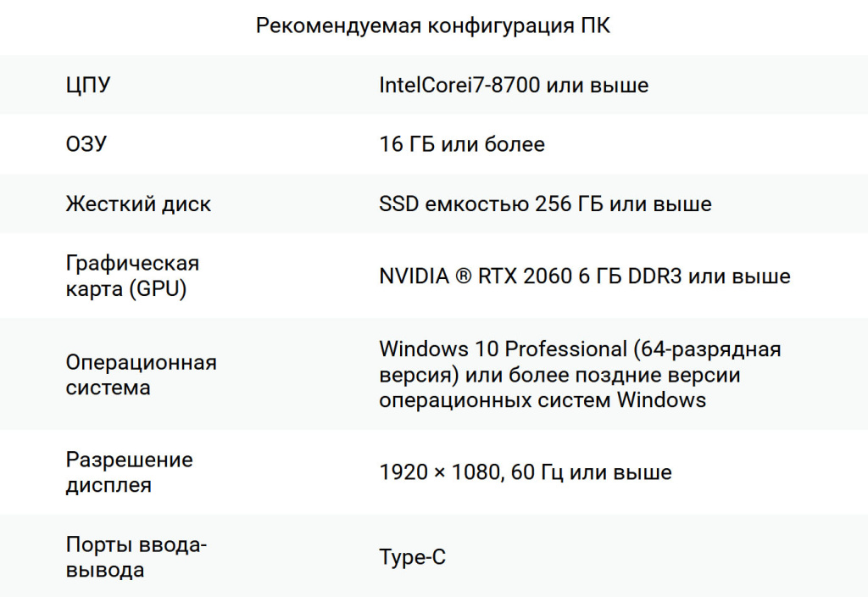This screenshot has width=868, height=597.
Task: Select the 'Жесткий диск' row label
Action: pyautogui.click(x=138, y=204)
